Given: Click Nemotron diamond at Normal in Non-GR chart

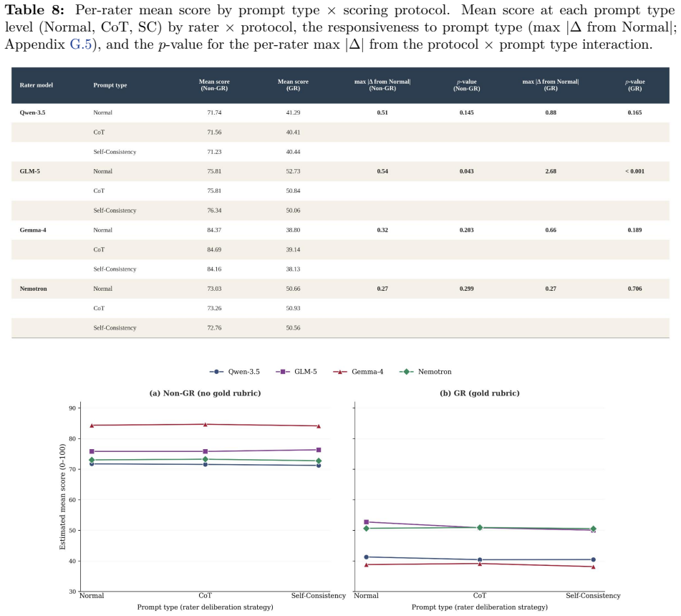Looking at the screenshot, I should pyautogui.click(x=92, y=460).
